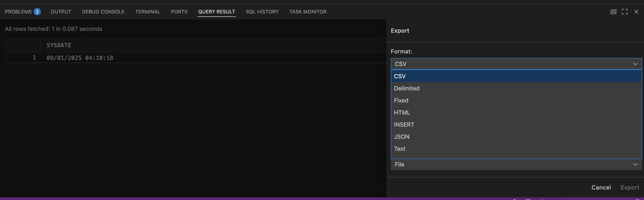Click the Format dropdown chevron arrow

click(x=635, y=64)
